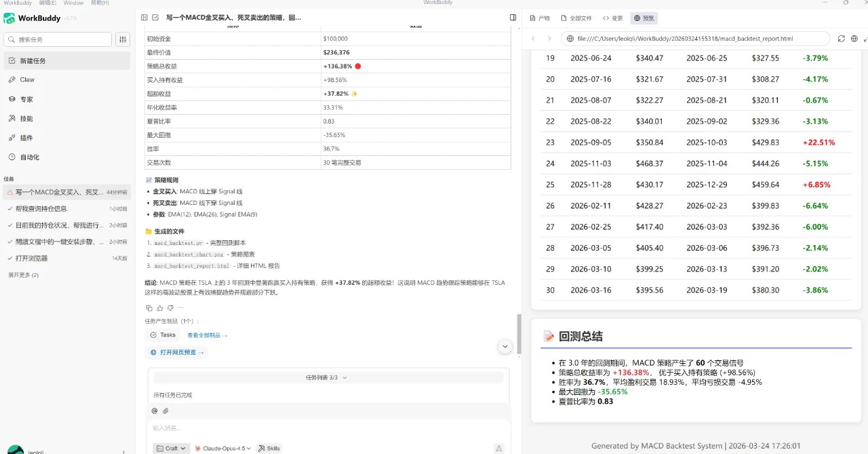Open the 目前我的持仓状况 task
This screenshot has width=868, height=454.
(x=66, y=225)
